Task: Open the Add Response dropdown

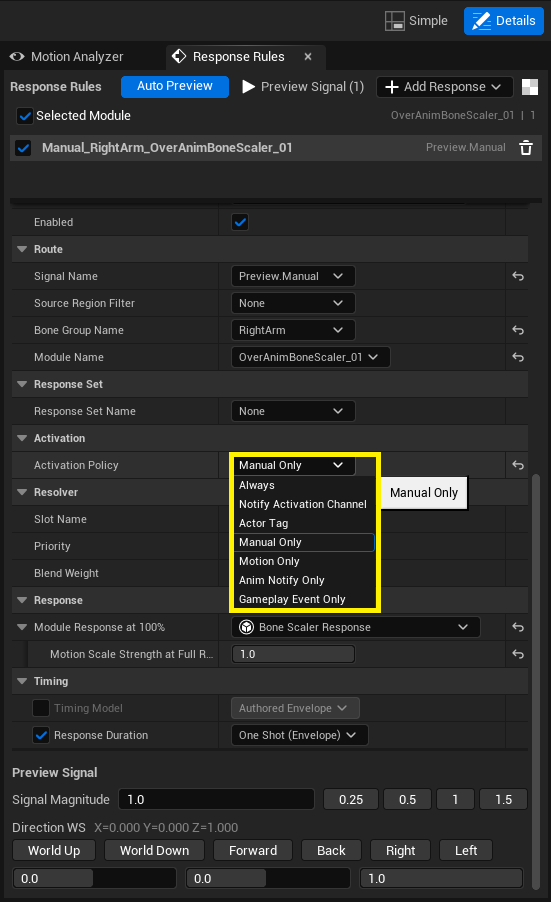Action: [444, 87]
